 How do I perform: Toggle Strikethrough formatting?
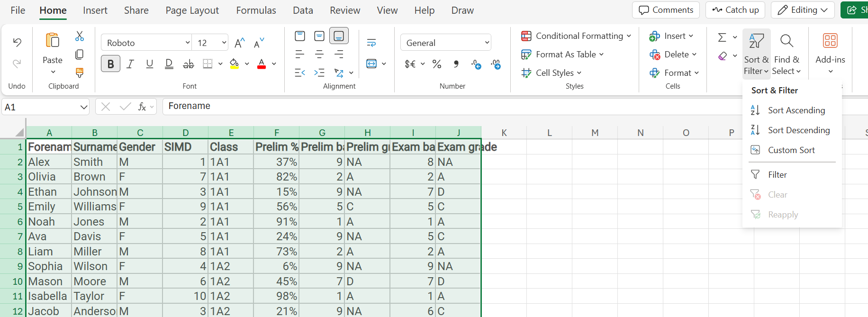(189, 63)
